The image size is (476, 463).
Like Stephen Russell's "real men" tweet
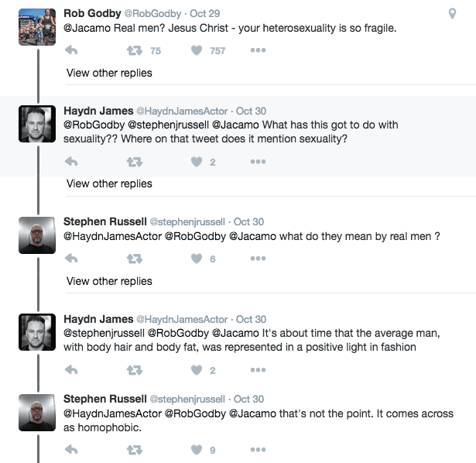pos(197,259)
